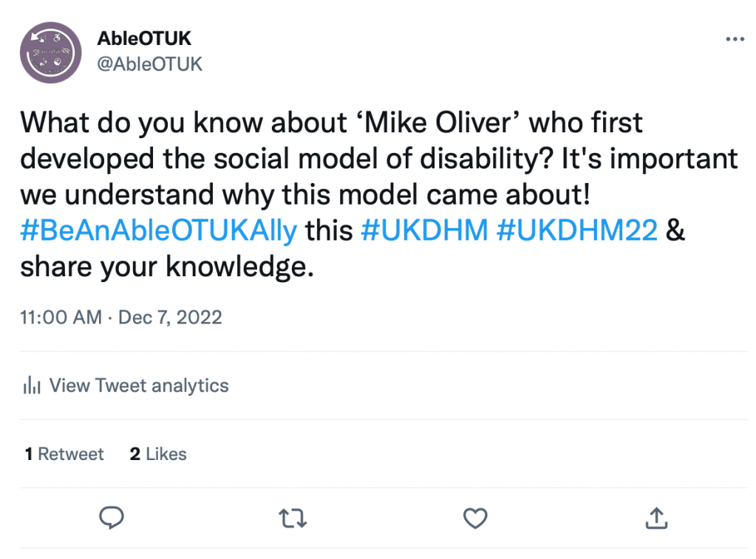Open View Tweet analytics
Viewport: 756px width, 559px height.
coord(139,385)
